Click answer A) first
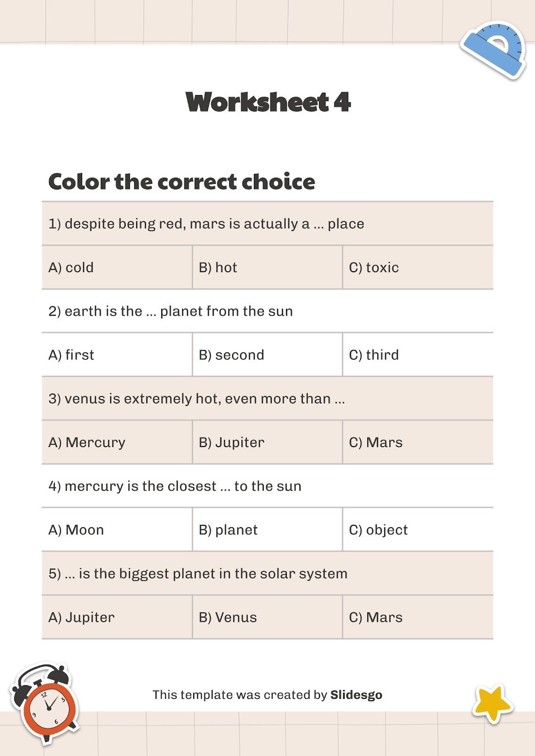 71,355
